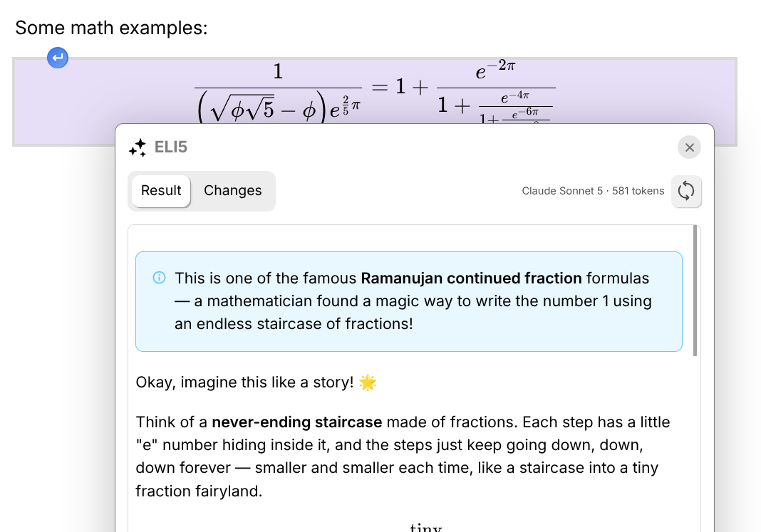Image resolution: width=761 pixels, height=532 pixels.
Task: Click the "tiny" math formula at panel bottom
Action: click(x=425, y=526)
